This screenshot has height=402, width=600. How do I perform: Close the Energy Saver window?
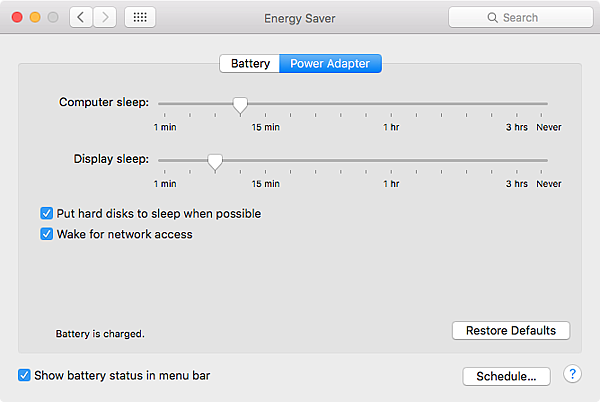[x=15, y=17]
